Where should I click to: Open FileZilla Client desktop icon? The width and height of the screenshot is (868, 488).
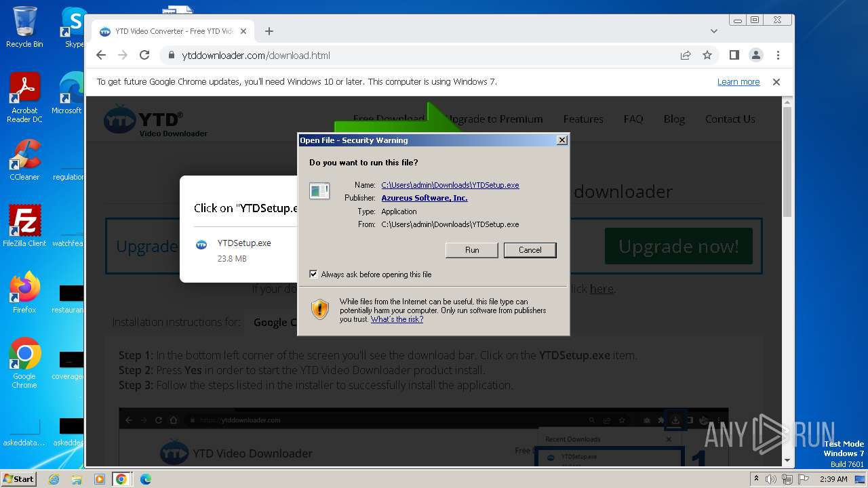point(24,226)
